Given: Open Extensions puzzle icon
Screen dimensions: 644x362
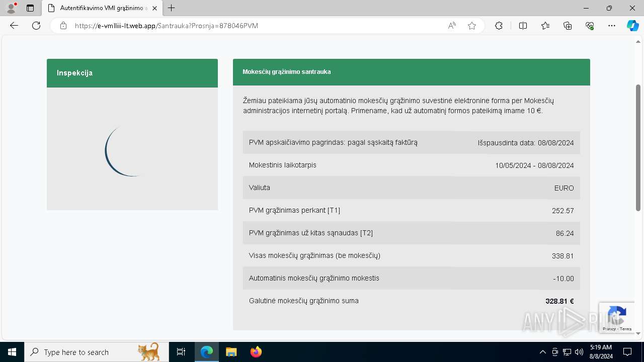Looking at the screenshot, I should point(499,26).
